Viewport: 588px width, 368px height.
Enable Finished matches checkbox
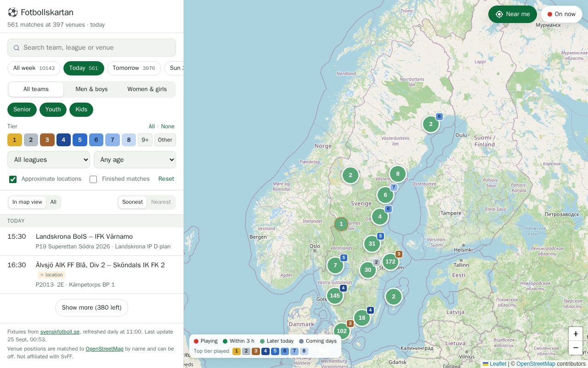tap(93, 179)
